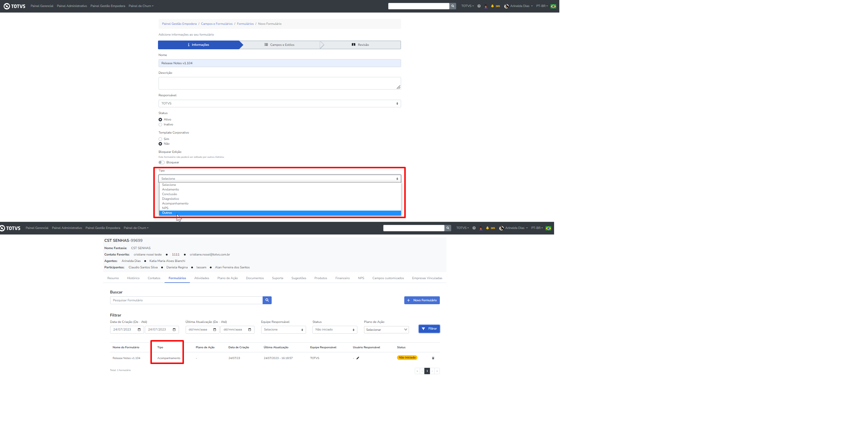Click the Brazil flag language icon
The image size is (868, 441).
pyautogui.click(x=553, y=6)
